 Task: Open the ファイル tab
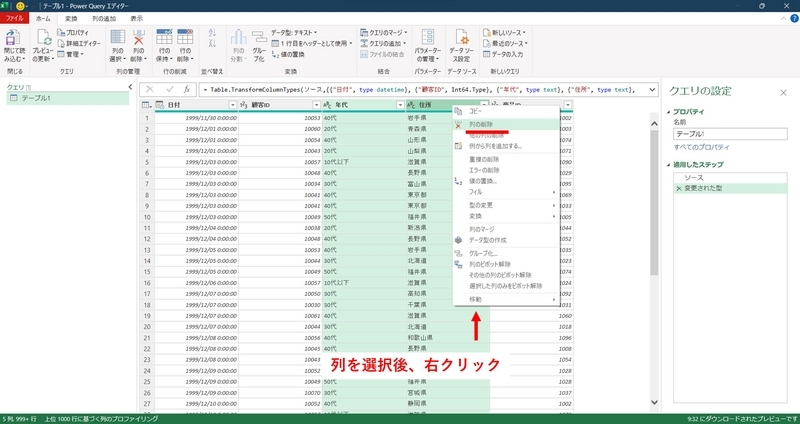14,18
